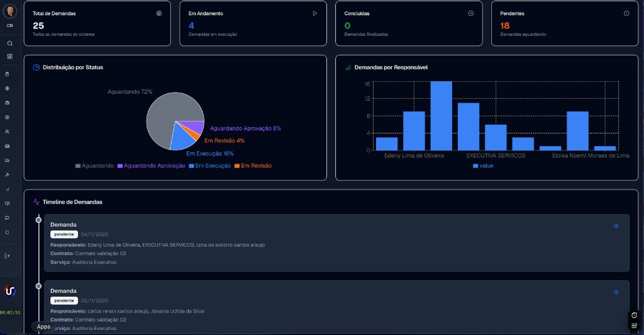Open the CR user avatar

pos(10,11)
